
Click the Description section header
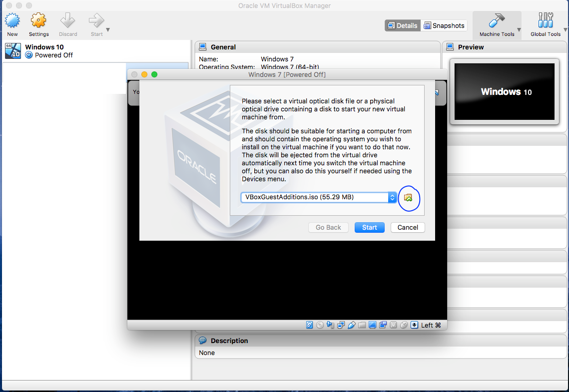pos(381,341)
